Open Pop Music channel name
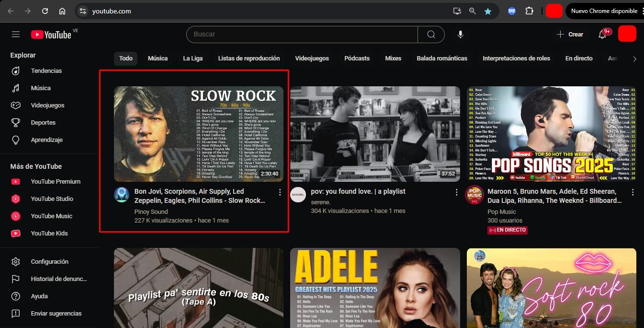The width and height of the screenshot is (644, 328). [502, 211]
